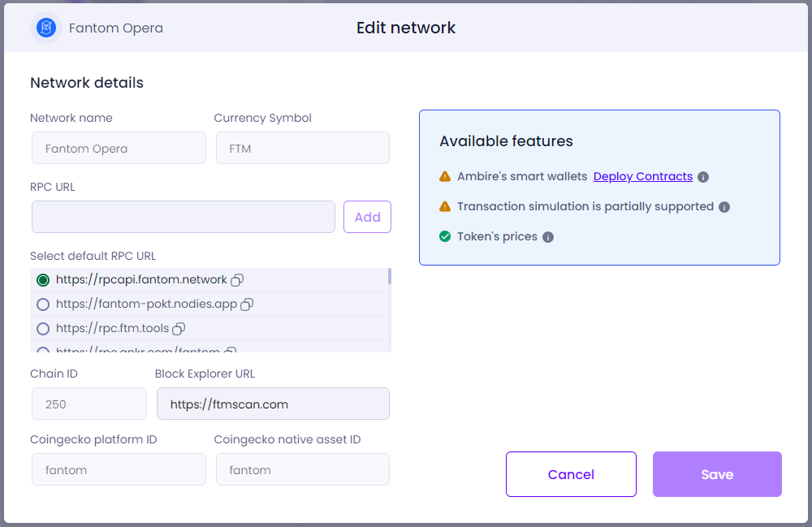Image resolution: width=812 pixels, height=527 pixels.
Task: Save the network changes
Action: [717, 474]
